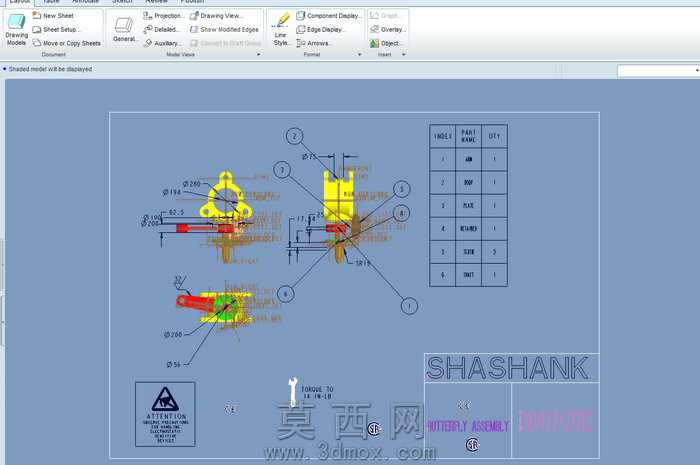
Task: Select the Ø194 dimension on the front view
Action: pos(172,192)
